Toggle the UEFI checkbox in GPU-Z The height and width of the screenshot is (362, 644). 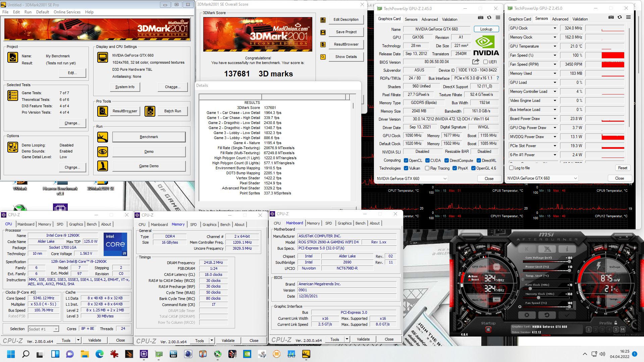[485, 62]
